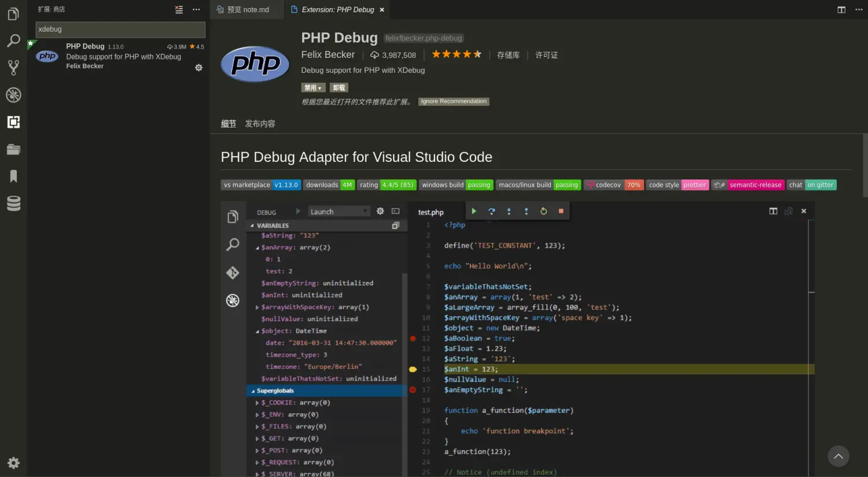Image resolution: width=868 pixels, height=477 pixels.
Task: Toggle line 12 breakpoint in README screenshot
Action: pos(413,338)
